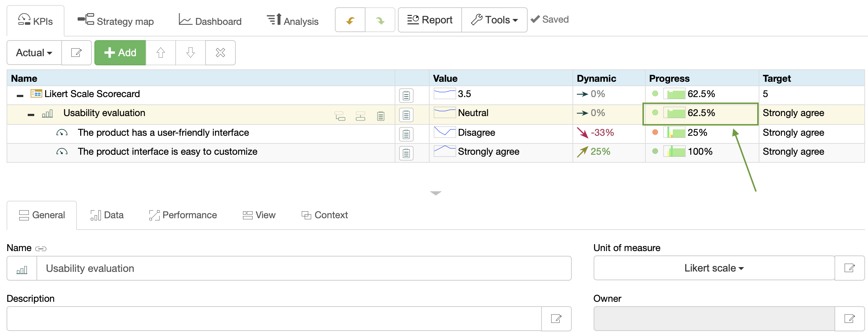Switch to the Strategy map tab
Viewport: 868px width, 335px height.
[x=116, y=21]
